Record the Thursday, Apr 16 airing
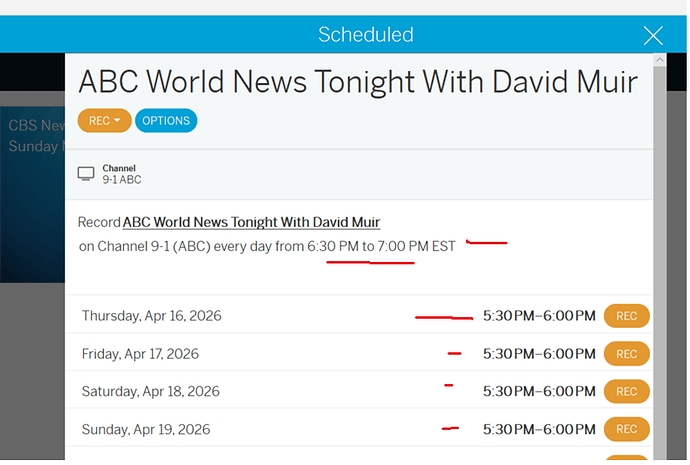 coord(626,316)
